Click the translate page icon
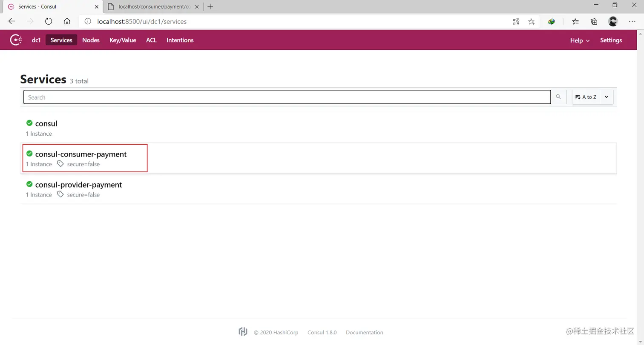This screenshot has height=345, width=644. [x=516, y=21]
